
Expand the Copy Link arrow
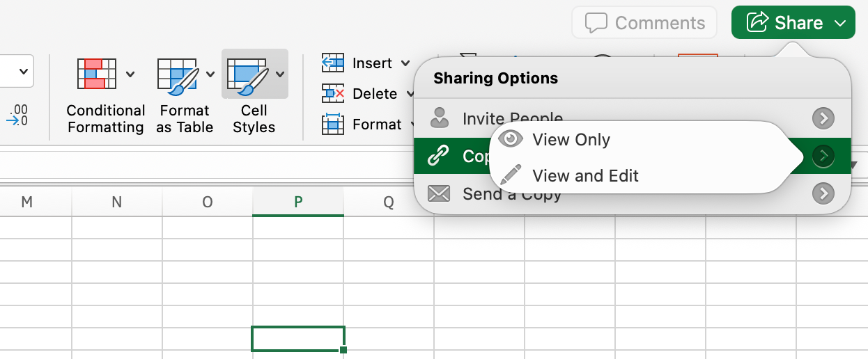(x=823, y=156)
